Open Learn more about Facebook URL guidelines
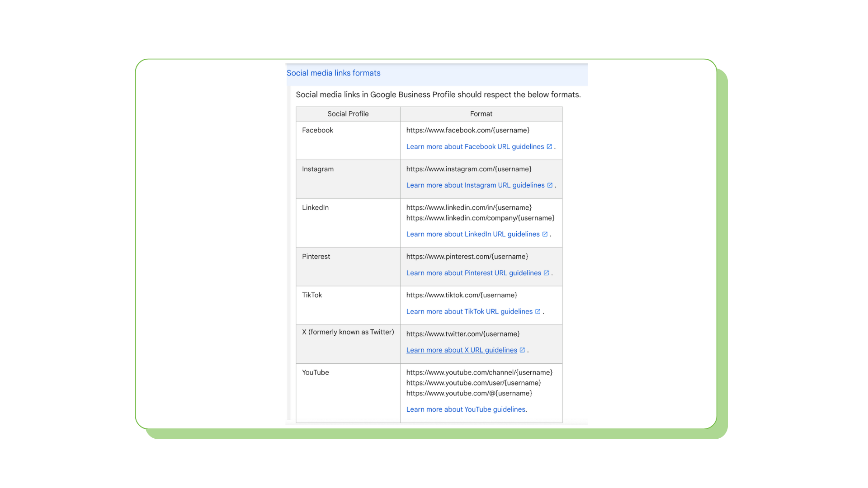 [x=475, y=147]
